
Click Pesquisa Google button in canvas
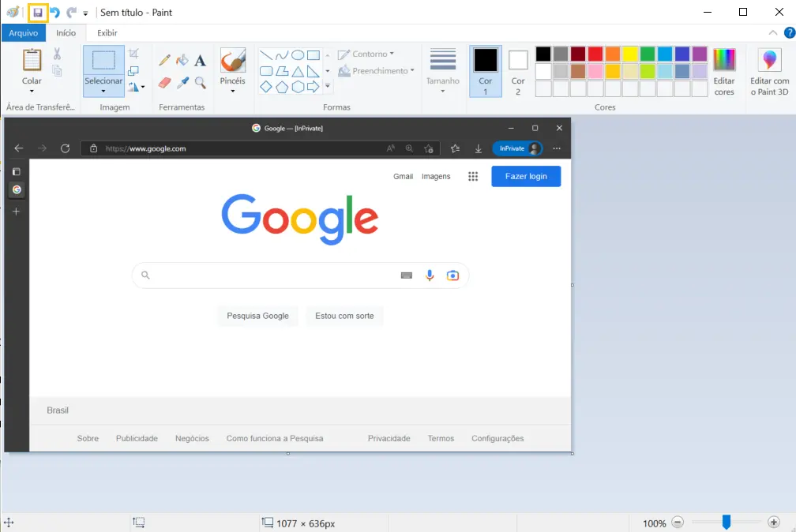coord(258,316)
